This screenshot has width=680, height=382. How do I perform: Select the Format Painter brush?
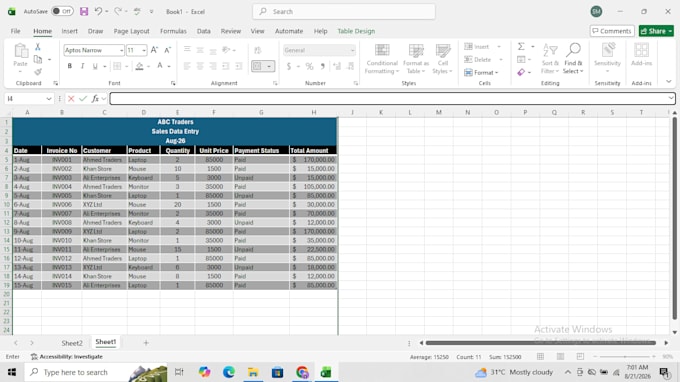[x=38, y=72]
